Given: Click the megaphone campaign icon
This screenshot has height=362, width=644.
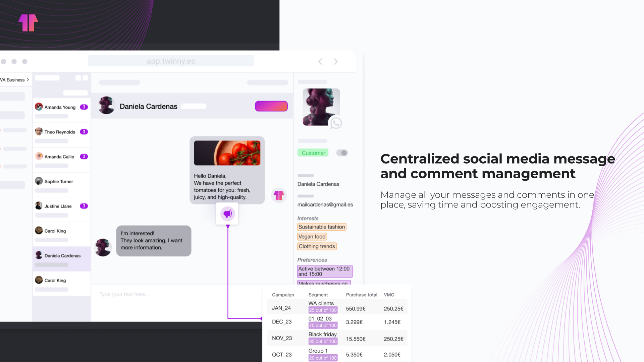Looking at the screenshot, I should 227,214.
